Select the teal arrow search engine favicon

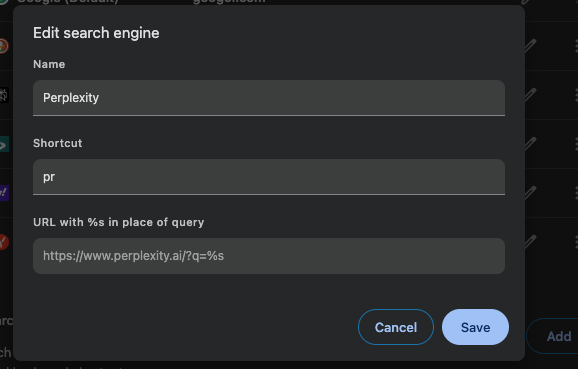[4, 144]
